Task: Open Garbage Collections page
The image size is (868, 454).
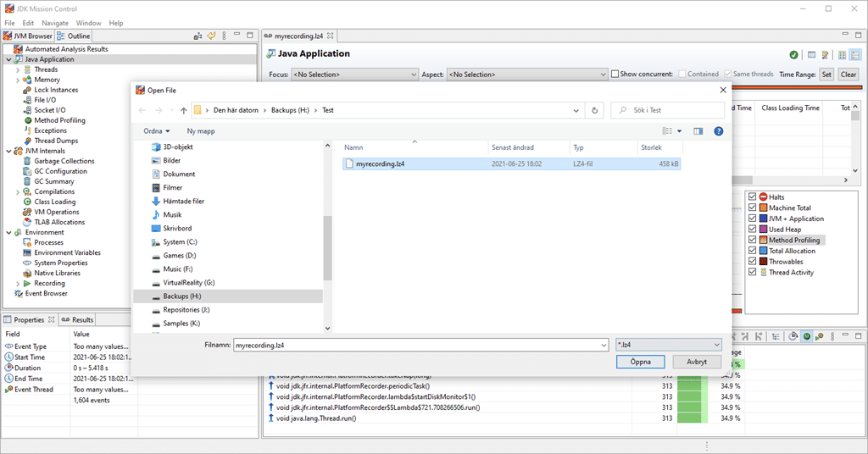Action: coord(64,161)
